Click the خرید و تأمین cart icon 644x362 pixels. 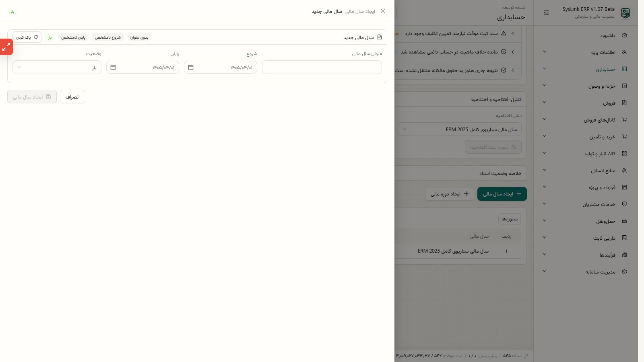tap(624, 137)
